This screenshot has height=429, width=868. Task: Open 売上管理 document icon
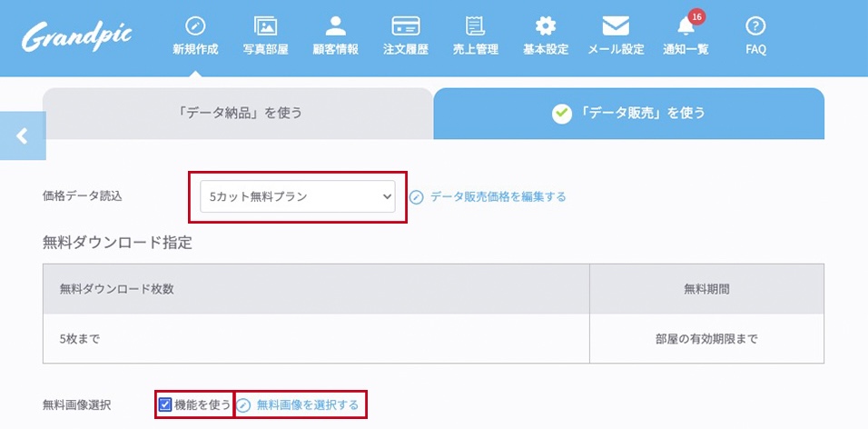[x=475, y=26]
